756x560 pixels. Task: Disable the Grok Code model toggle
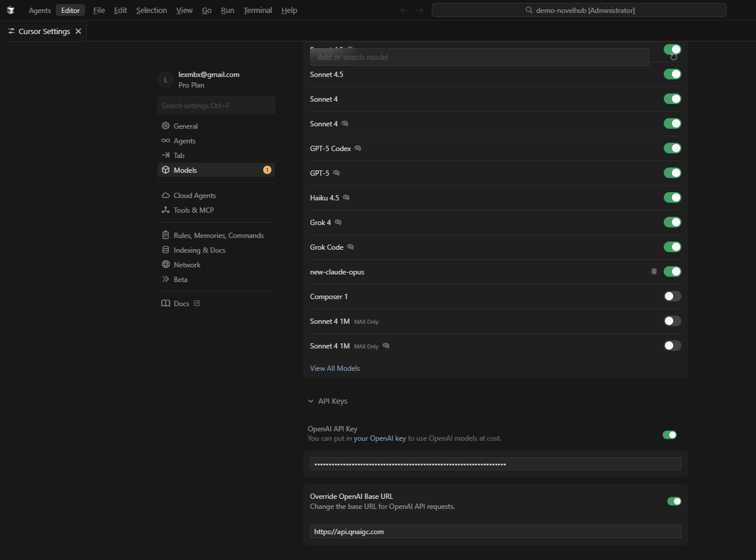(x=672, y=247)
